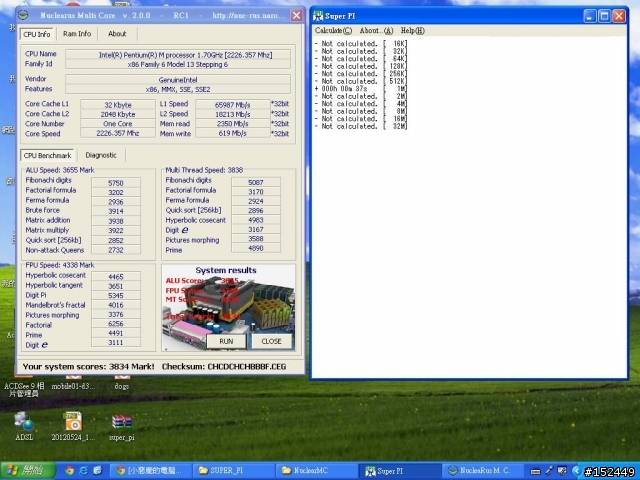Open the Help(H) menu in Super PI
The image size is (640, 480).
[x=413, y=31]
